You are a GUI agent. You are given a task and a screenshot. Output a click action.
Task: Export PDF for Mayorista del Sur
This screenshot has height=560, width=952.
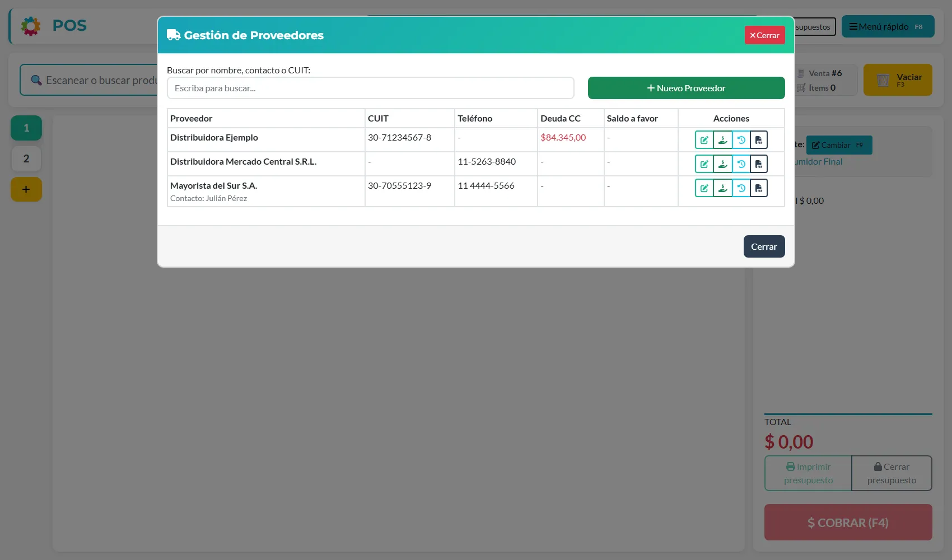(x=759, y=188)
